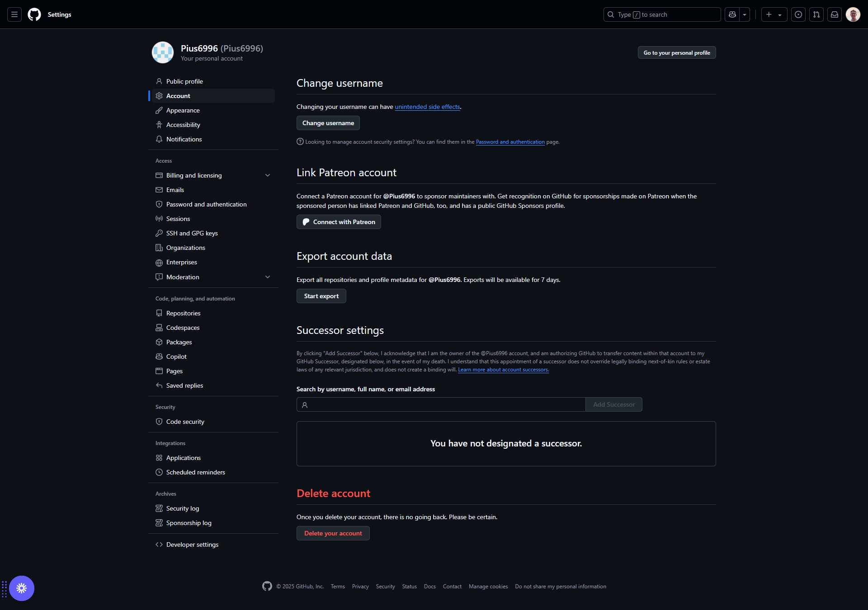Open the Copilot chat icon in header
This screenshot has width=868, height=610.
click(732, 14)
